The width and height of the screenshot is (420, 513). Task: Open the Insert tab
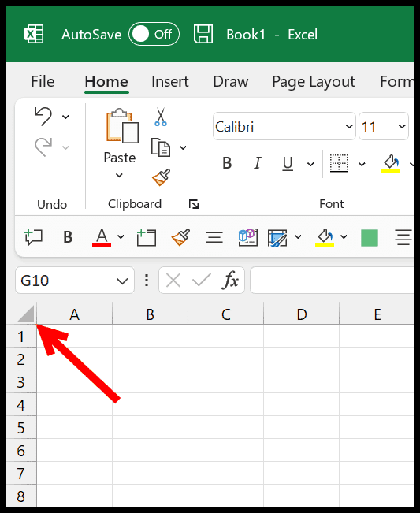pyautogui.click(x=169, y=81)
